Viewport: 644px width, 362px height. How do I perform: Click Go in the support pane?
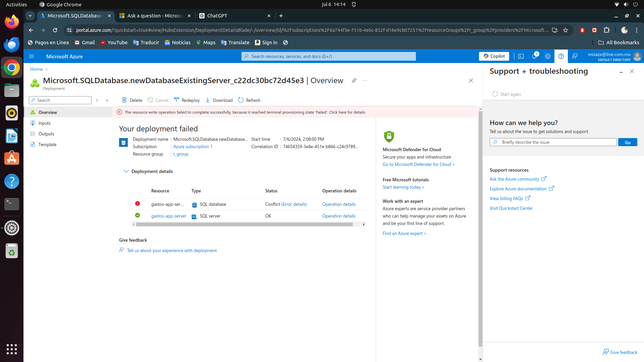[x=627, y=142]
